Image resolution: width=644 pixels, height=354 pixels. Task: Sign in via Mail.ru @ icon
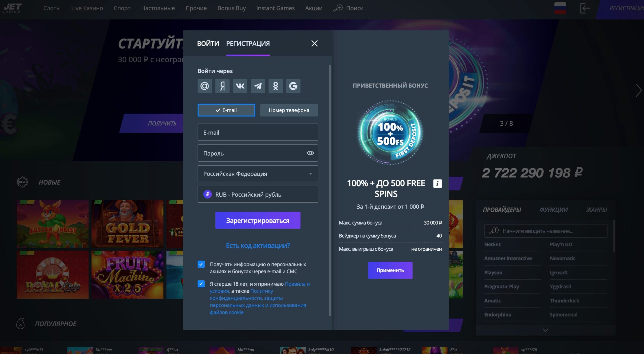pyautogui.click(x=205, y=86)
